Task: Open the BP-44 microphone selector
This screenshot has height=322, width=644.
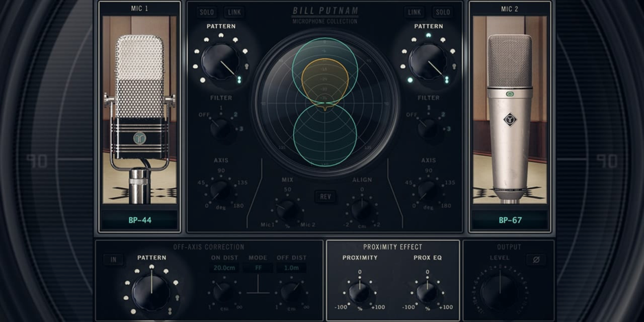Action: coord(139,220)
